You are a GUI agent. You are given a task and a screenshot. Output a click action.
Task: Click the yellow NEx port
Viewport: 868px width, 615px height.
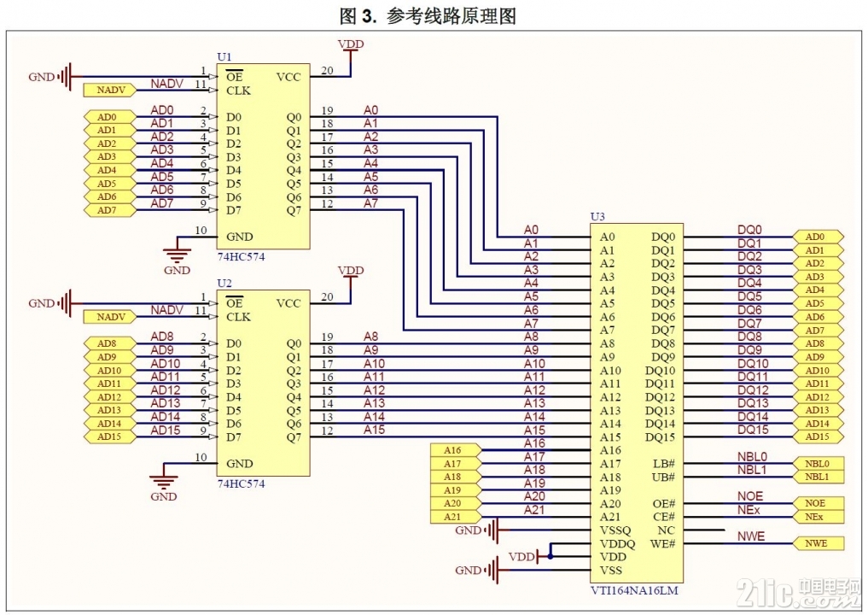818,517
